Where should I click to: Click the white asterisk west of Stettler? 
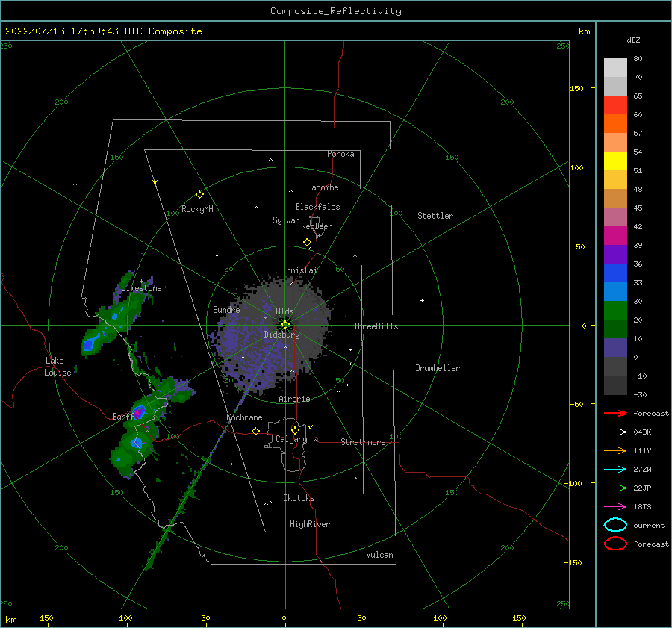[x=355, y=256]
